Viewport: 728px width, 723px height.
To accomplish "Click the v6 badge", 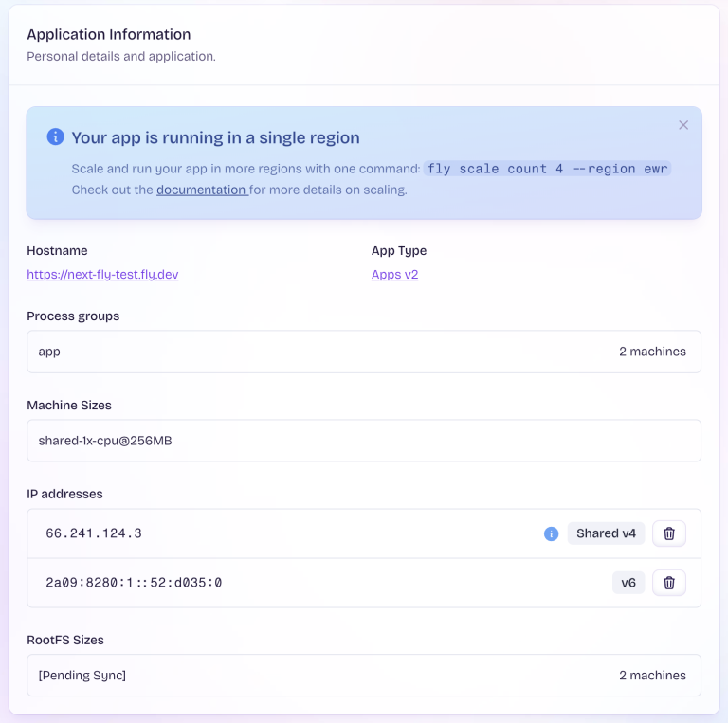I will 628,583.
